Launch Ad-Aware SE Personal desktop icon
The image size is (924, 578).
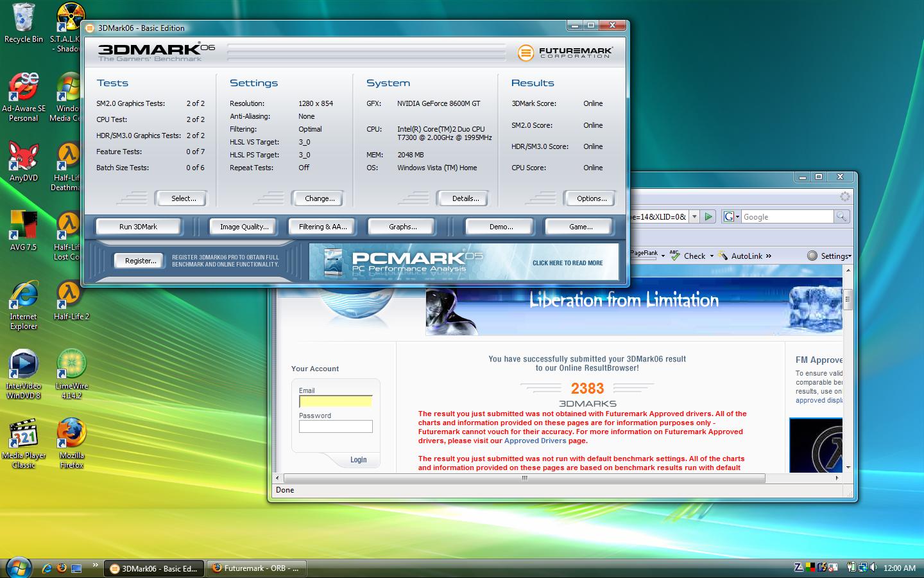(x=24, y=97)
